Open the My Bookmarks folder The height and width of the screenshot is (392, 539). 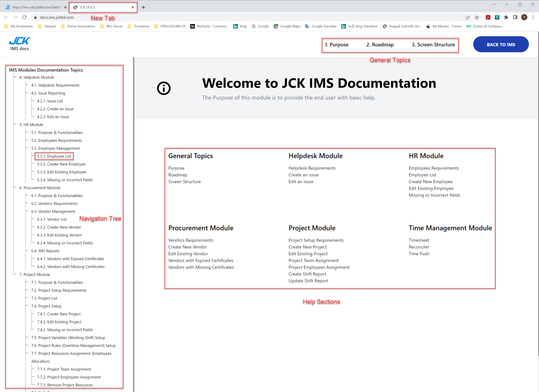pyautogui.click(x=19, y=26)
